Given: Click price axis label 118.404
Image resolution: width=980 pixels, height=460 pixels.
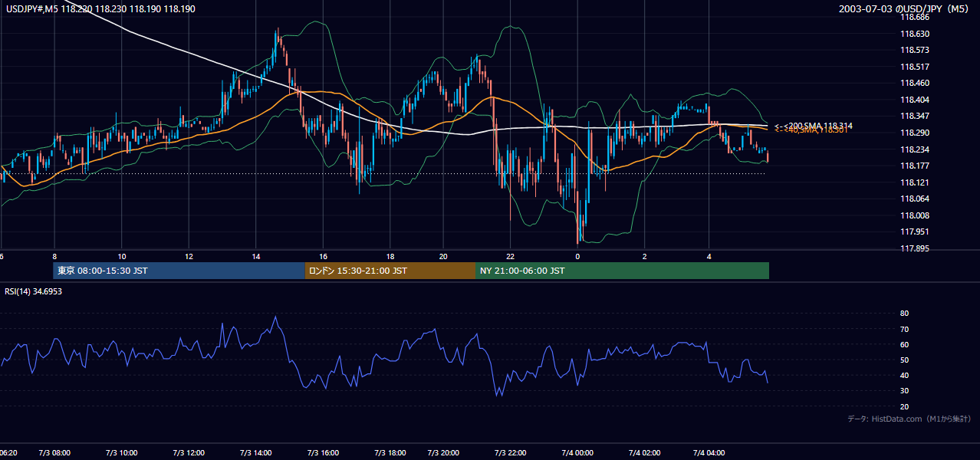Looking at the screenshot, I should tap(915, 100).
